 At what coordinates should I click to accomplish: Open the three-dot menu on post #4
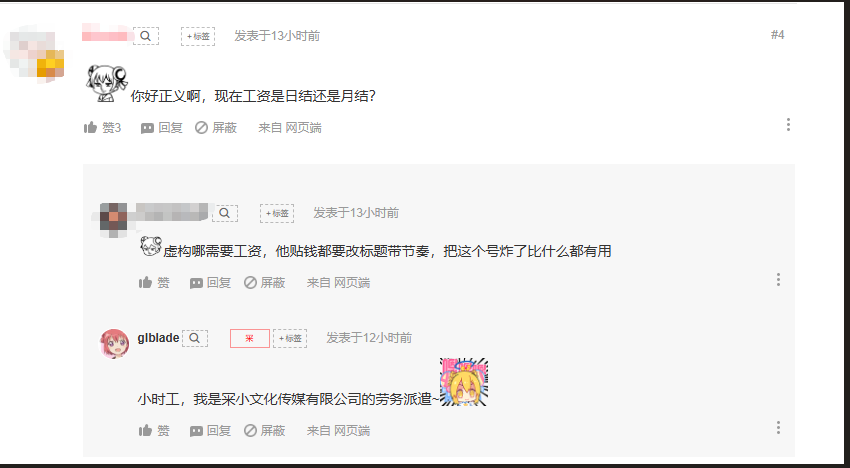point(788,125)
